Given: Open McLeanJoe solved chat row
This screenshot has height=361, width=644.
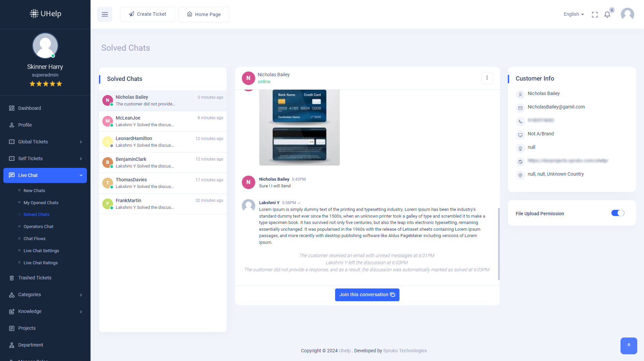Looking at the screenshot, I should [163, 121].
